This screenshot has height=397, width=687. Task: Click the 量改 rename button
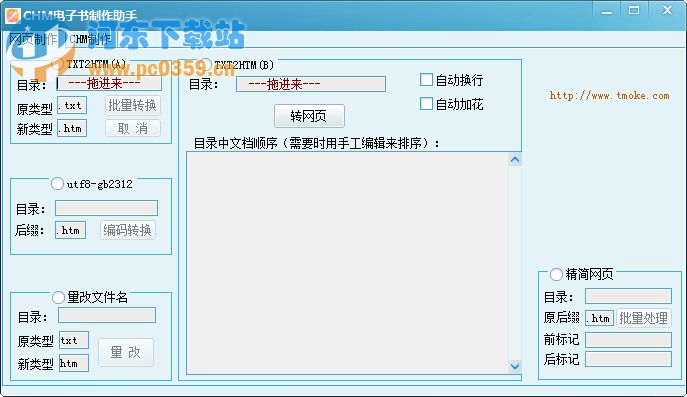126,352
